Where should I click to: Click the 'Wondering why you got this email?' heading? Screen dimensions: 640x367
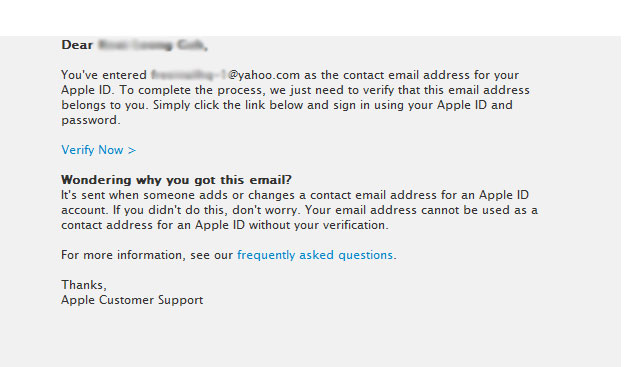tap(176, 180)
